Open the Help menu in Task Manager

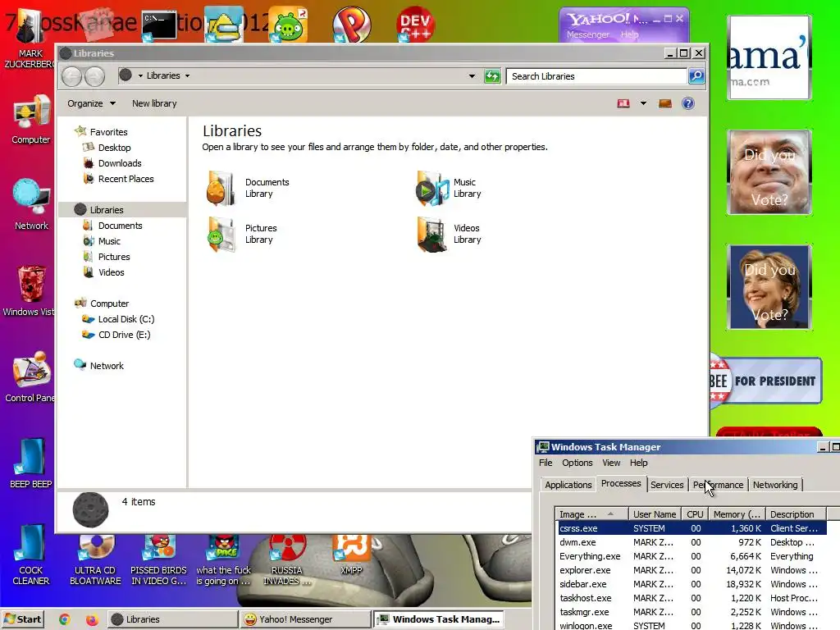(638, 463)
